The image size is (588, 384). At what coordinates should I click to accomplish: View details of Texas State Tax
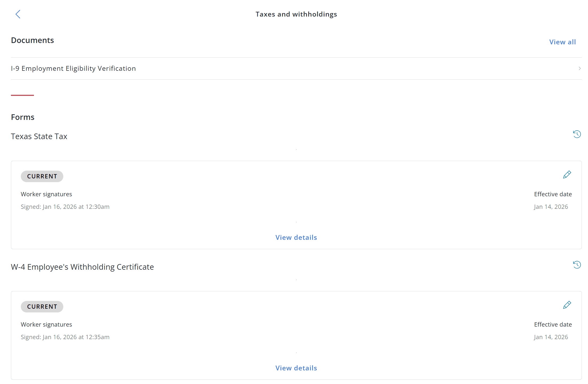click(296, 237)
